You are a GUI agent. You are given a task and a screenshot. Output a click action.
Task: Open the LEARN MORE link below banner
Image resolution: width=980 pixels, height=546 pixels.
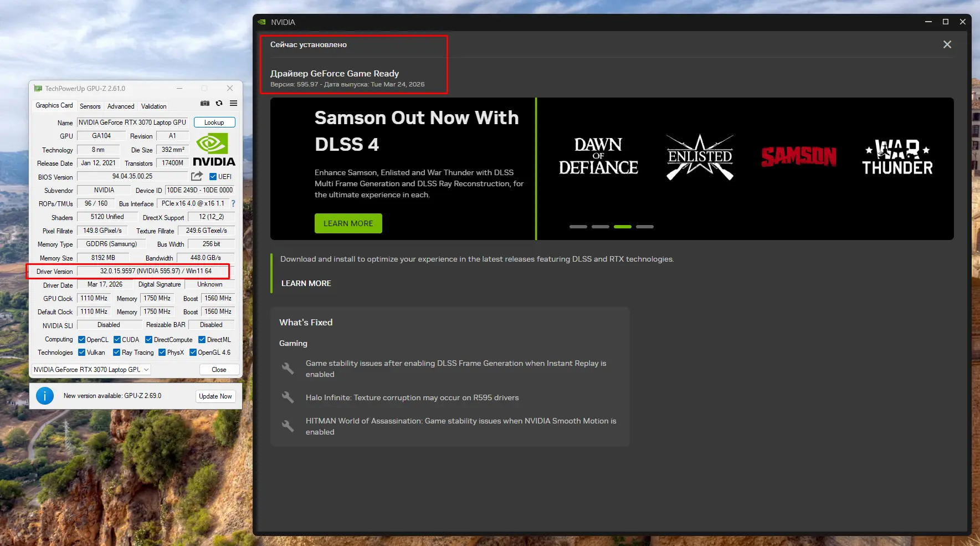click(x=306, y=283)
